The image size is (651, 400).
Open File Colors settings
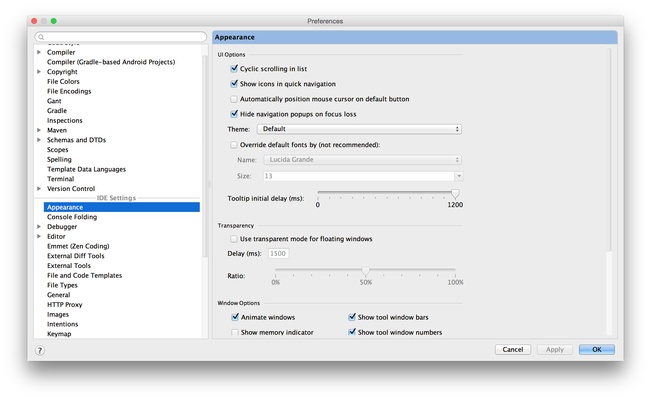coord(63,81)
